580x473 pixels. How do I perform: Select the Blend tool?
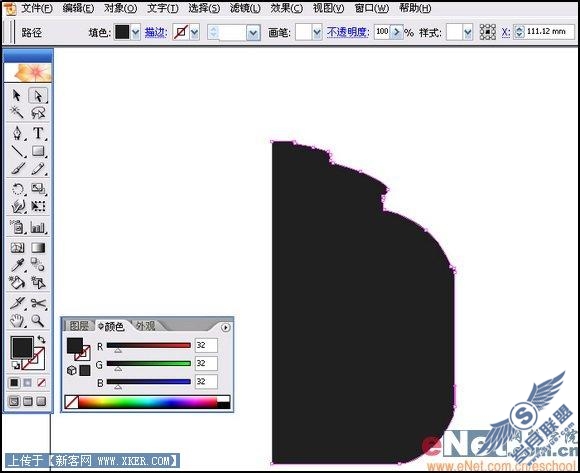[x=38, y=265]
